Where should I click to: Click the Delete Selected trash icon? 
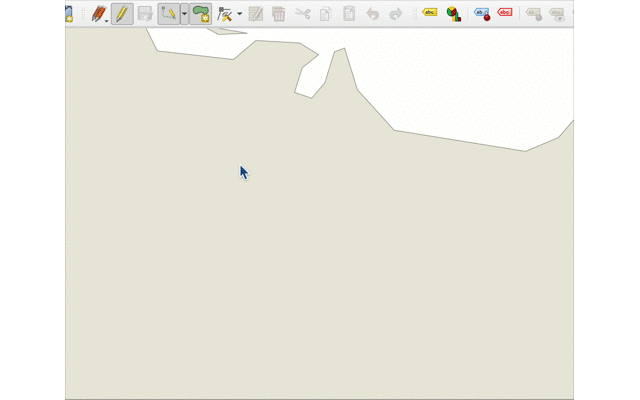click(279, 14)
